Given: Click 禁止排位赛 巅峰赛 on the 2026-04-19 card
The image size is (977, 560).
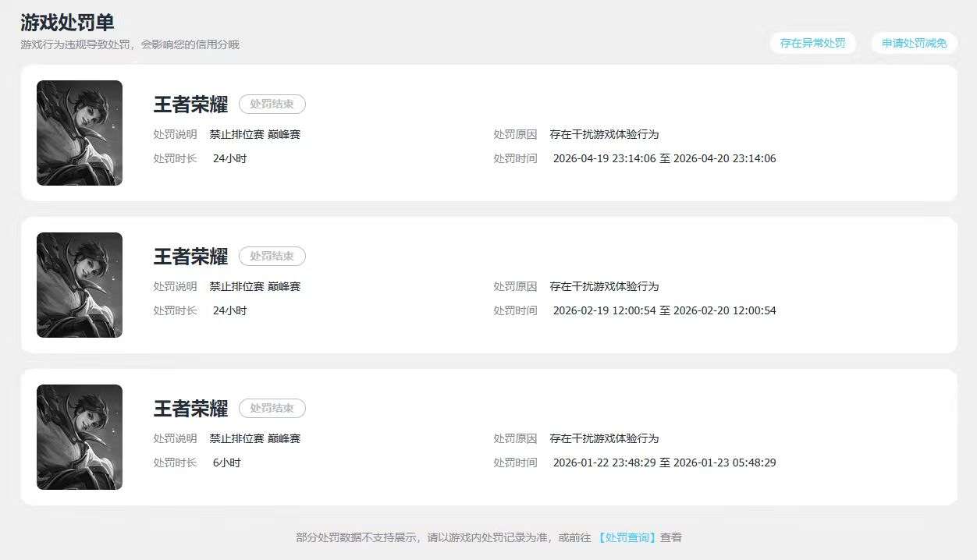Looking at the screenshot, I should [x=254, y=134].
